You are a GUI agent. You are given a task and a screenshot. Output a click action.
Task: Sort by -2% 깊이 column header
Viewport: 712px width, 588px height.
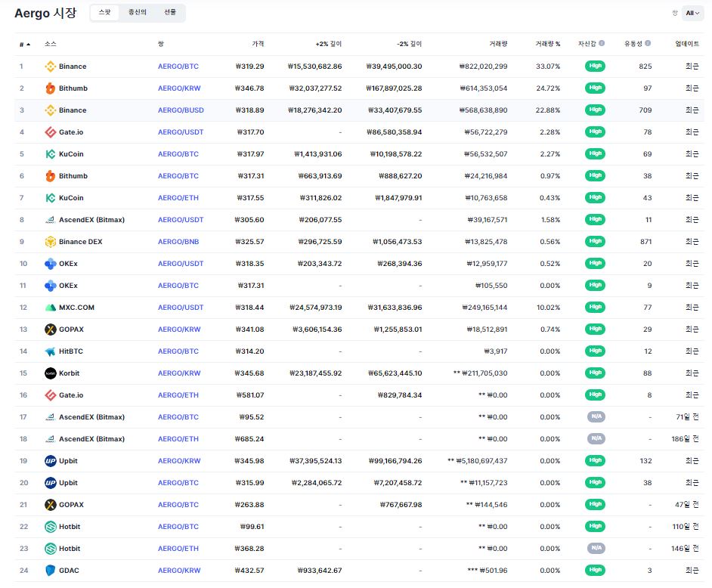tap(409, 44)
